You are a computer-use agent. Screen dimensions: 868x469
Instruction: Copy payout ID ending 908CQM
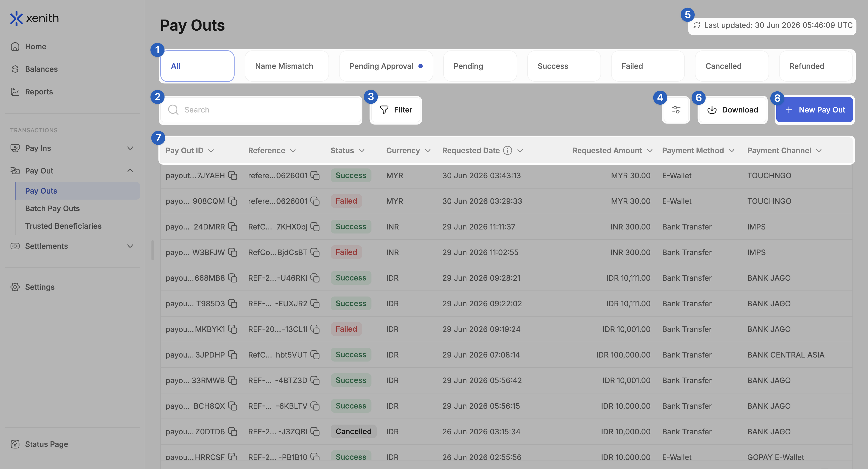coord(233,201)
